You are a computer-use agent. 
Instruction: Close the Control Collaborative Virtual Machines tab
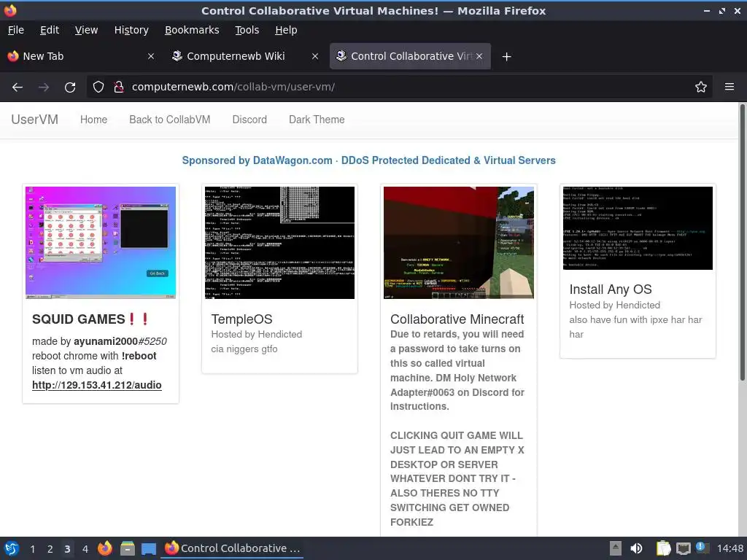pyautogui.click(x=479, y=56)
